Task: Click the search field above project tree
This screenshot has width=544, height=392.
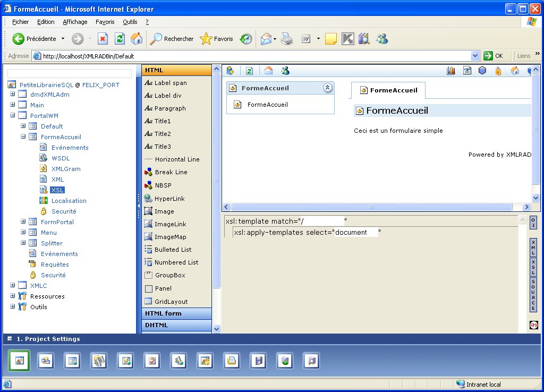Action: tap(70, 73)
